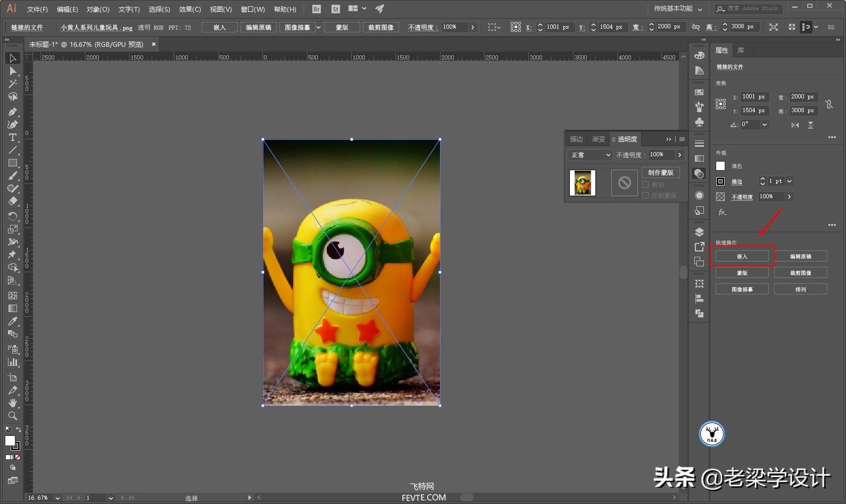Open the 效果(C) menu
846x504 pixels.
coord(190,9)
